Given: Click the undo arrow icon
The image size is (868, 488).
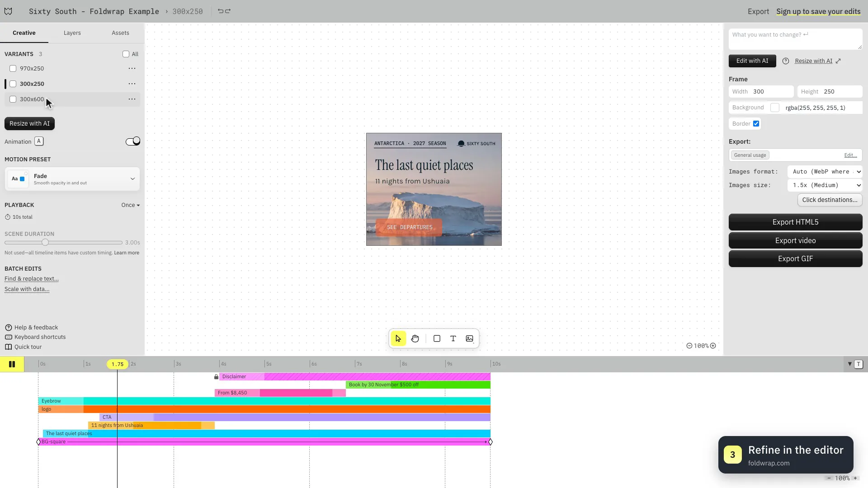Looking at the screenshot, I should pos(221,11).
